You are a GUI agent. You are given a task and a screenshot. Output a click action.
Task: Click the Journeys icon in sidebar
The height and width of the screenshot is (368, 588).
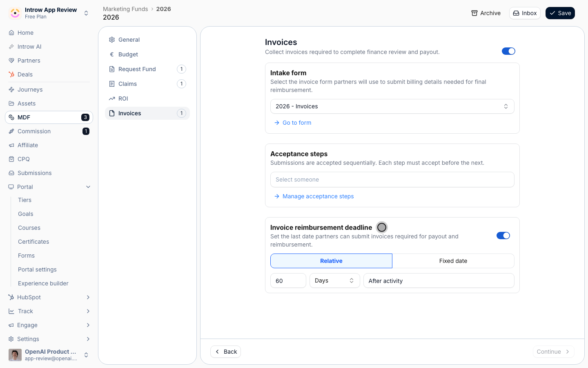click(11, 90)
